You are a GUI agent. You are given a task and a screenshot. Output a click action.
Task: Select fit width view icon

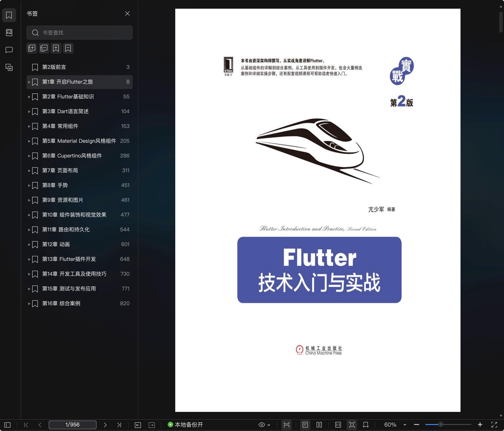point(365,425)
